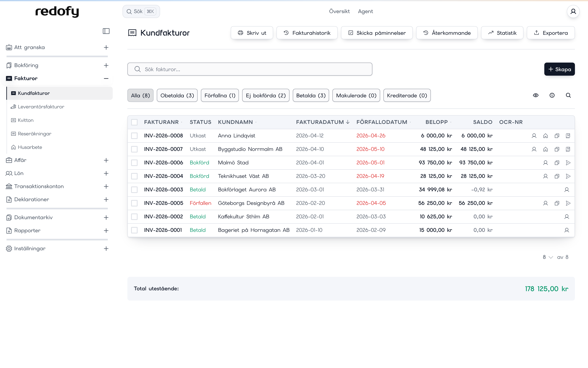Click the copy icon on INV-2026-0005 row
588x368 pixels.
(557, 203)
